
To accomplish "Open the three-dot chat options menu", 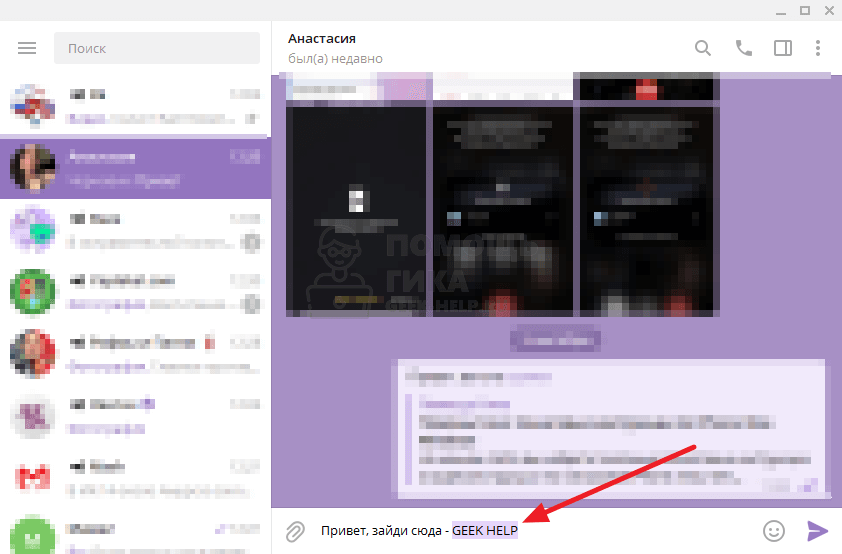I will pyautogui.click(x=817, y=48).
